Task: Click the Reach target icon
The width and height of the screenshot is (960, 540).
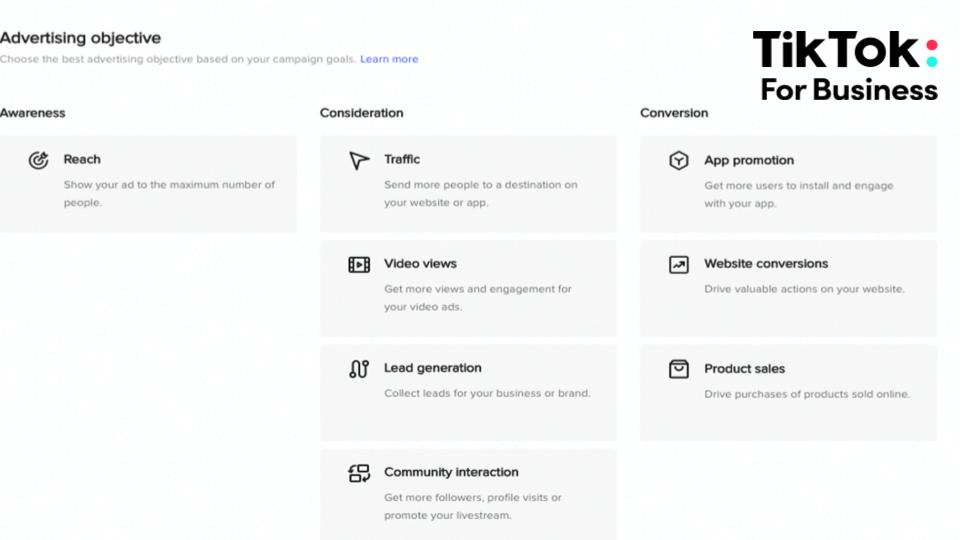Action: (x=39, y=160)
